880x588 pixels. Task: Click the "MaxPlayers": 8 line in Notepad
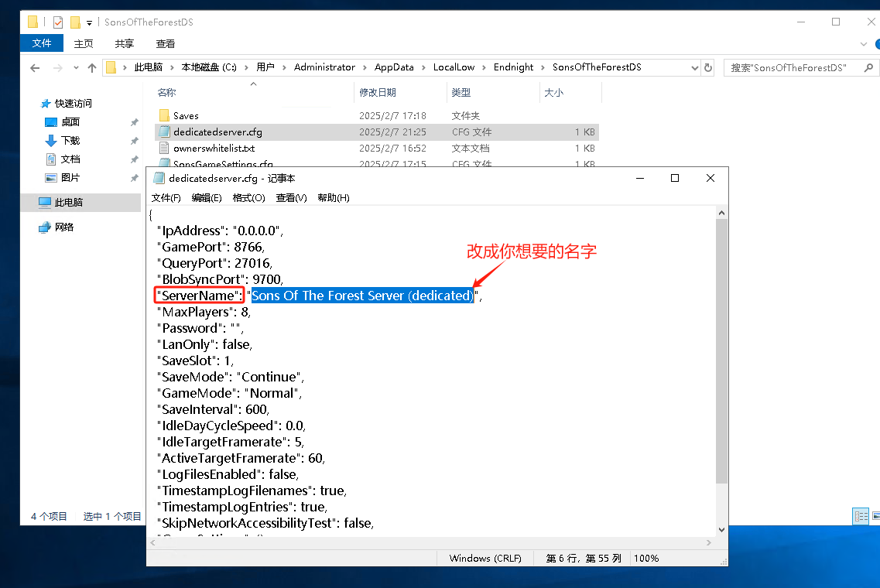click(x=204, y=312)
